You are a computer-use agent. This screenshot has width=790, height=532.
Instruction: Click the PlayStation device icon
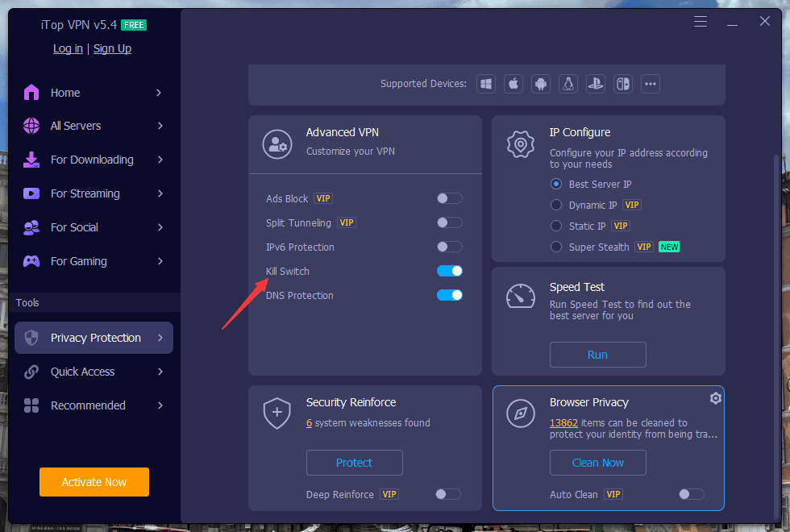click(x=596, y=84)
